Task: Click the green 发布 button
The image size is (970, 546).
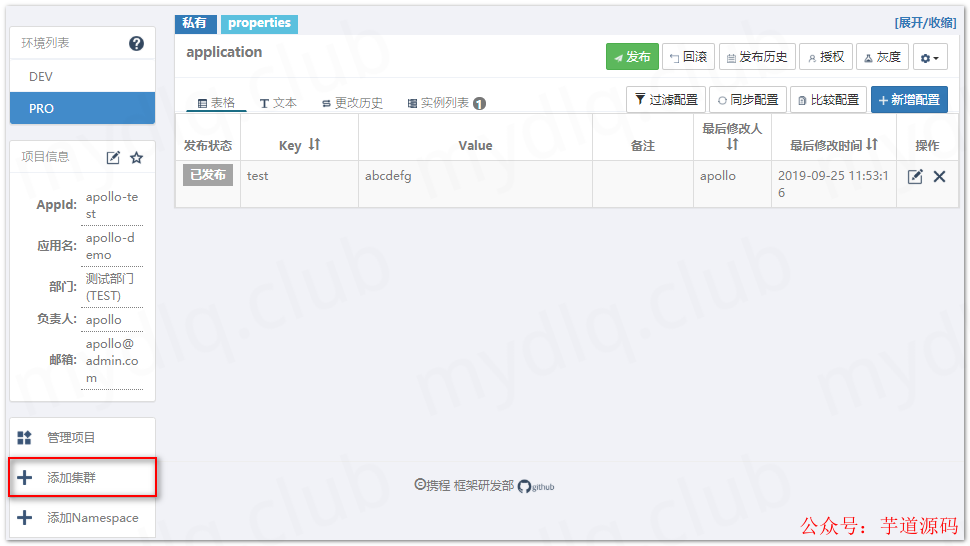Action: 632,57
